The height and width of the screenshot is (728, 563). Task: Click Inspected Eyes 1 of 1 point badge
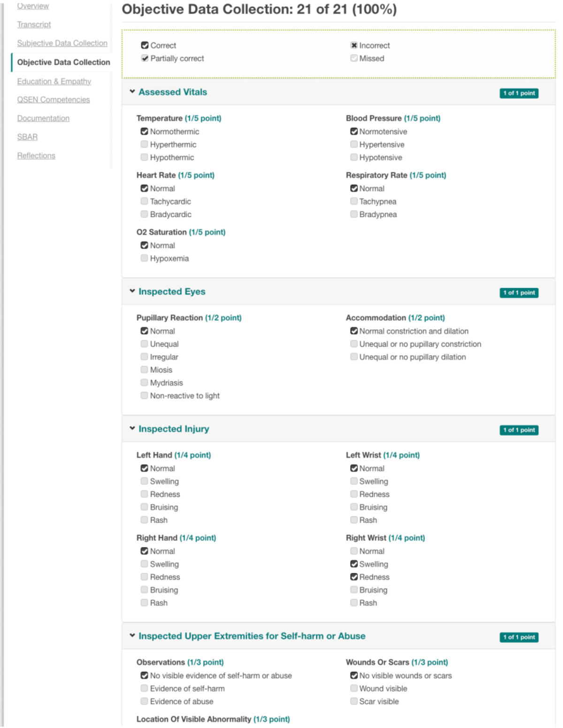click(519, 293)
